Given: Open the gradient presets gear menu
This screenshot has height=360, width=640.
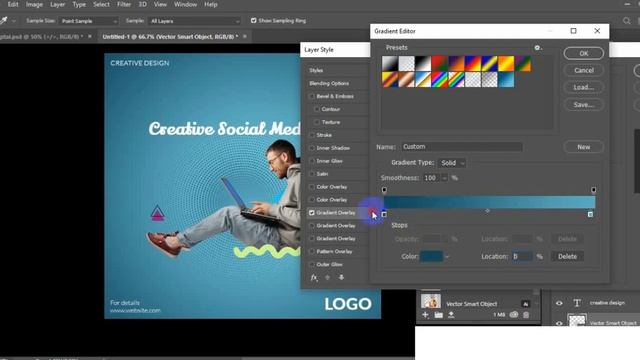Looking at the screenshot, I should (538, 48).
